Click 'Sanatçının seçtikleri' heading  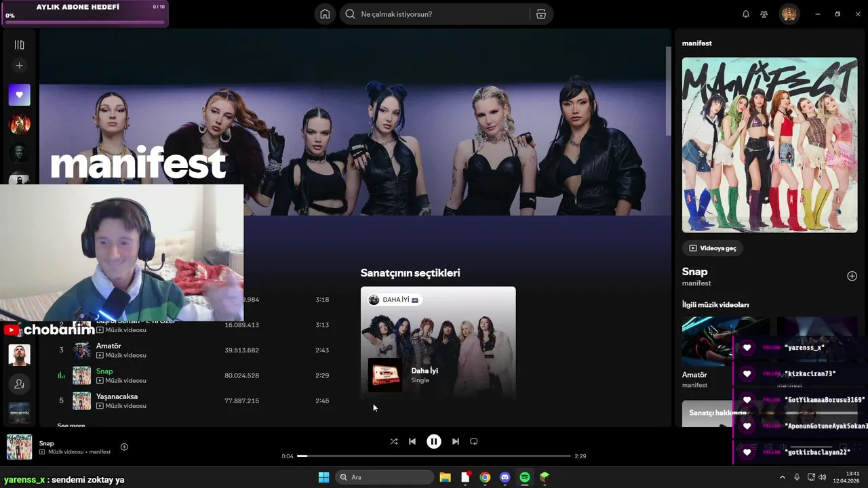[x=410, y=273]
